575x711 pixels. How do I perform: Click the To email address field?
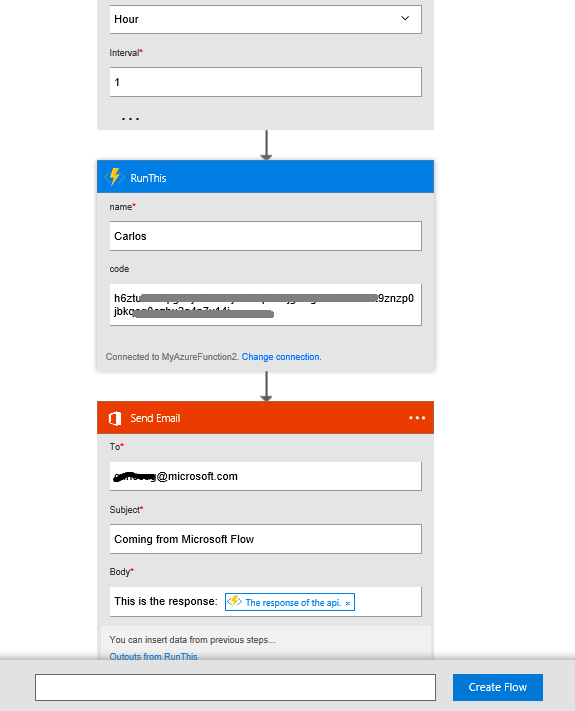pyautogui.click(x=265, y=476)
